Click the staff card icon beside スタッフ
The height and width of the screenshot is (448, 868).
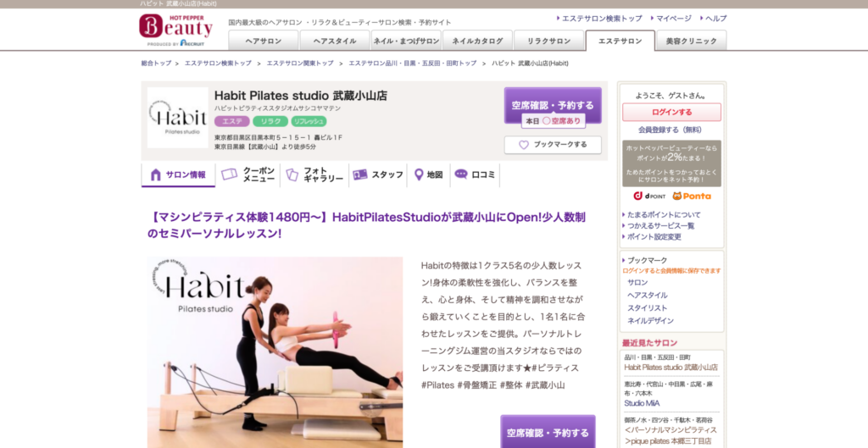click(x=360, y=174)
